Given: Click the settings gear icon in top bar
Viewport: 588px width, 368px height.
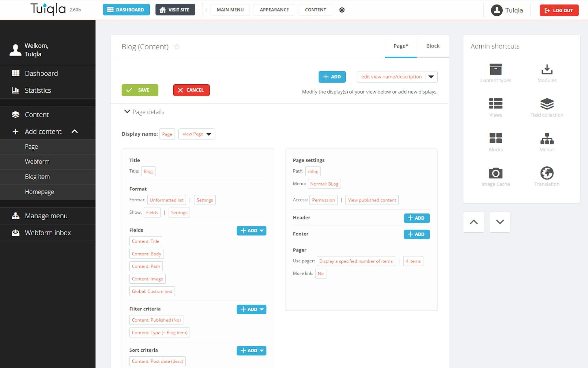Looking at the screenshot, I should (x=342, y=10).
